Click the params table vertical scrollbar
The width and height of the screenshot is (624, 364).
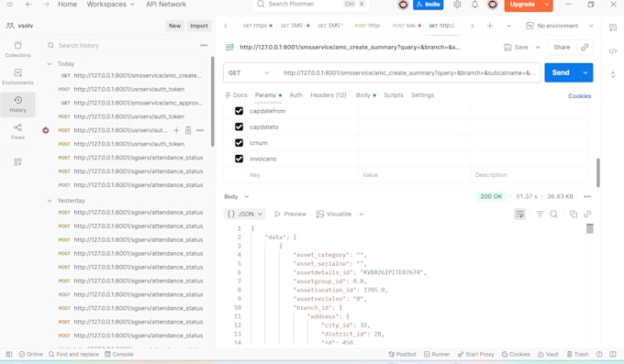pos(597,172)
